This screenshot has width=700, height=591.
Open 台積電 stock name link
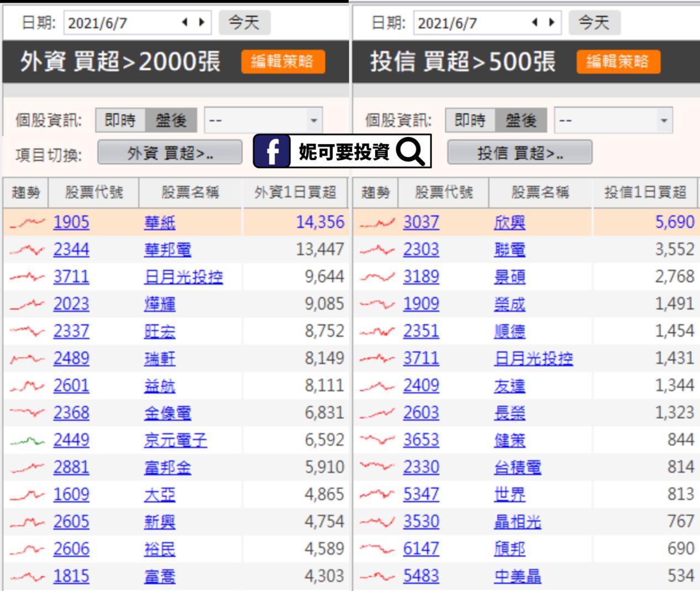coord(518,467)
